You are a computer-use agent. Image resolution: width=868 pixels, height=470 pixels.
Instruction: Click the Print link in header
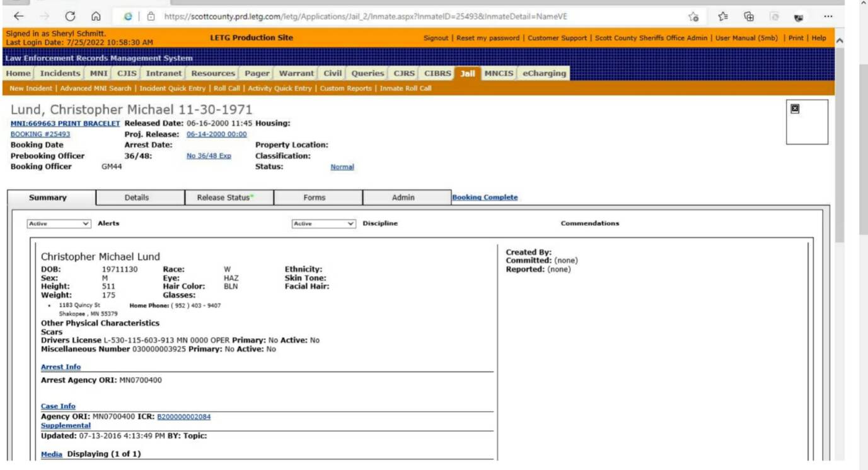tap(796, 38)
